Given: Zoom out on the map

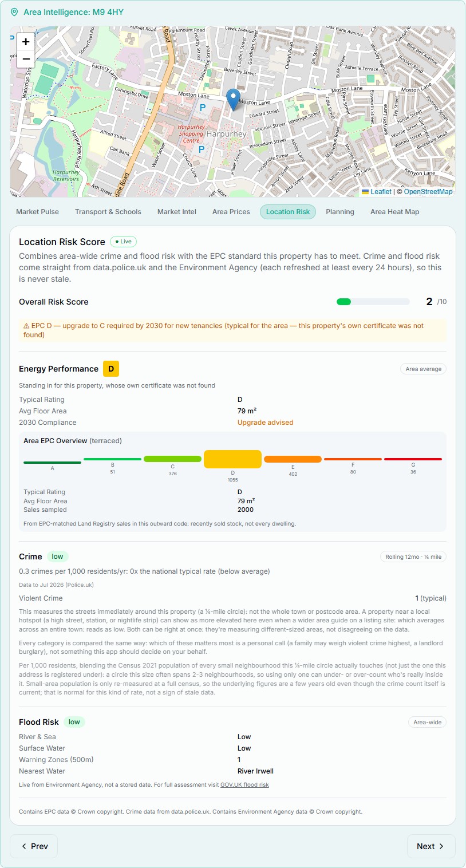Looking at the screenshot, I should click(x=26, y=59).
